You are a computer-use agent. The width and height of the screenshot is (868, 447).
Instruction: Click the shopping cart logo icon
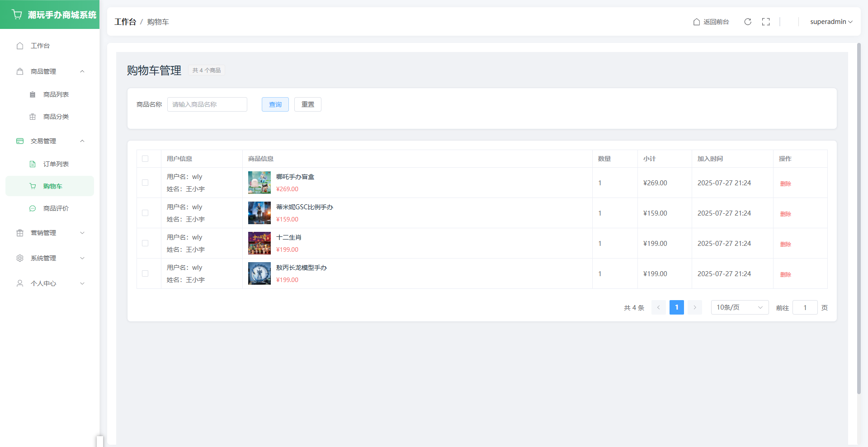tap(17, 14)
